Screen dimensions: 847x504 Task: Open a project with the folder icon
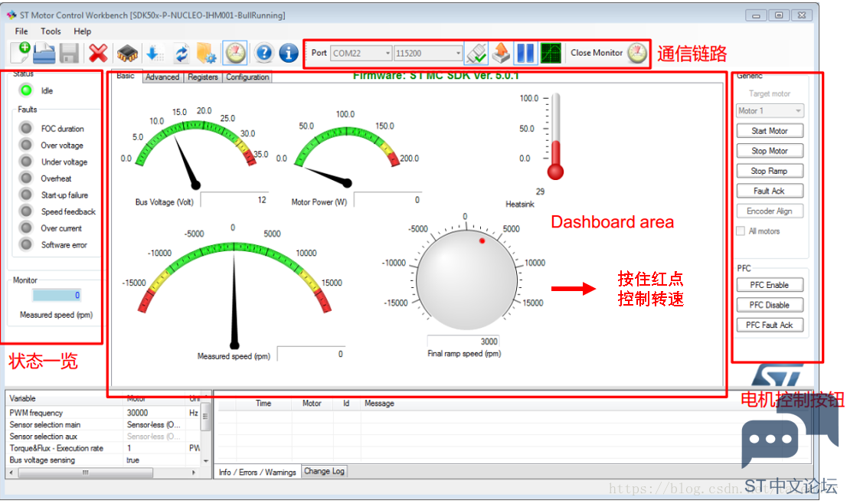pyautogui.click(x=44, y=53)
